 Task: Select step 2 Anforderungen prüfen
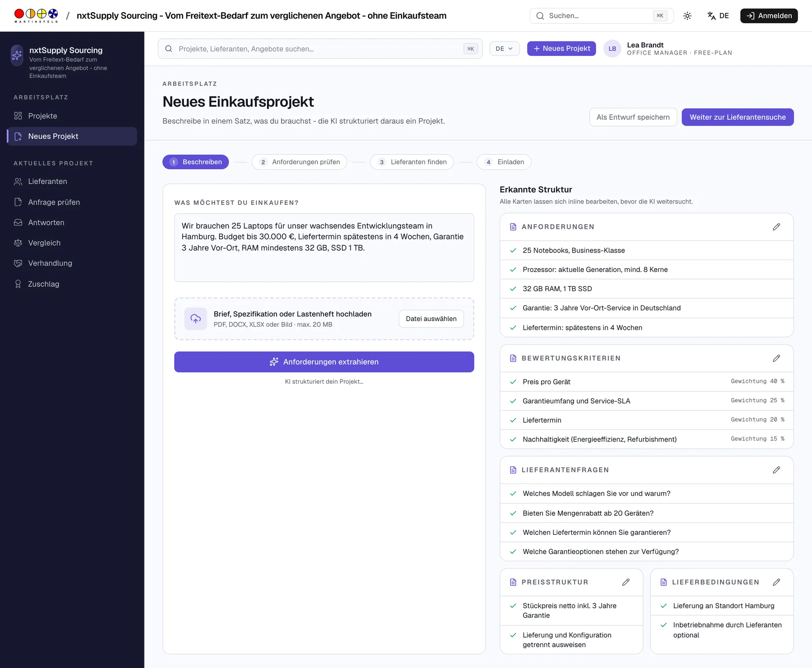tap(299, 162)
